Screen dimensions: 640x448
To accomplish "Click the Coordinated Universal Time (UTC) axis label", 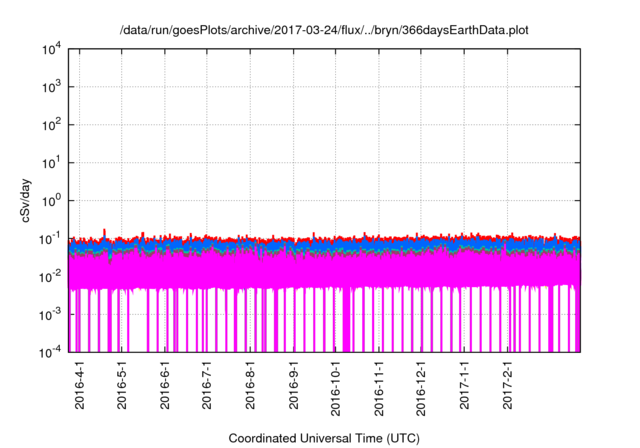I will 325,438.
